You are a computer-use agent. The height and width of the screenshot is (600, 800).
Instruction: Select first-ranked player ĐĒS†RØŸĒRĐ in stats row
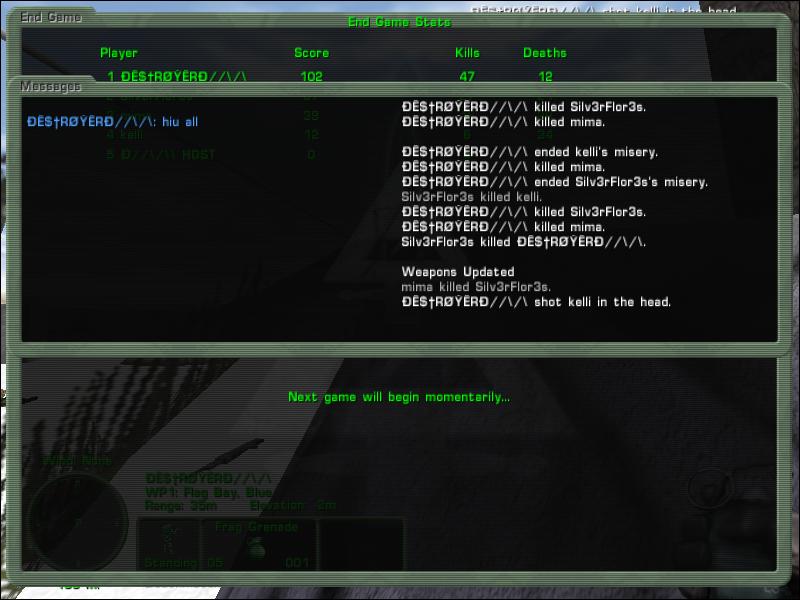click(x=177, y=77)
